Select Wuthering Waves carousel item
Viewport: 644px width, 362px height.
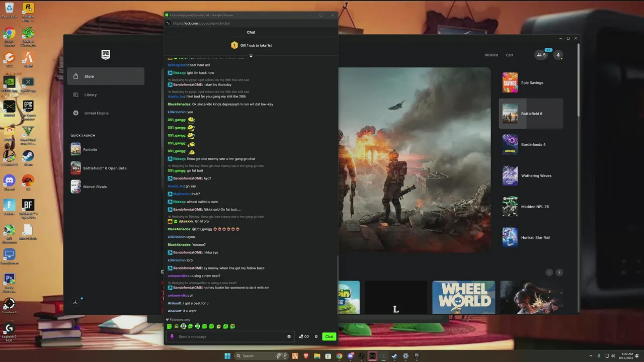coord(531,176)
